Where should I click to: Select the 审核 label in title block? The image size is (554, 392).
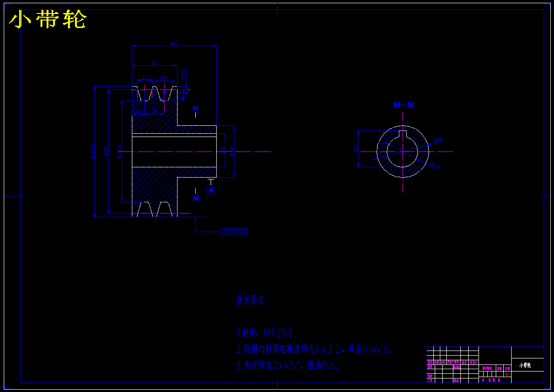[x=430, y=376]
